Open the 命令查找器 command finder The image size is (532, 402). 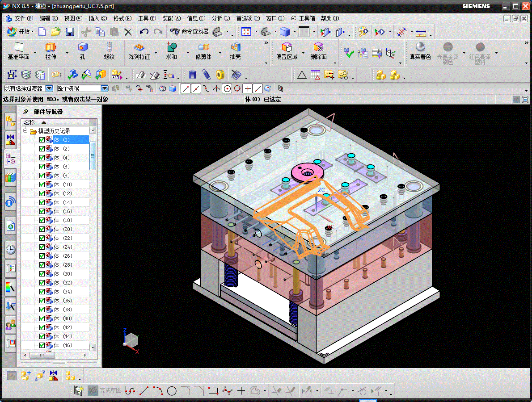pyautogui.click(x=190, y=32)
